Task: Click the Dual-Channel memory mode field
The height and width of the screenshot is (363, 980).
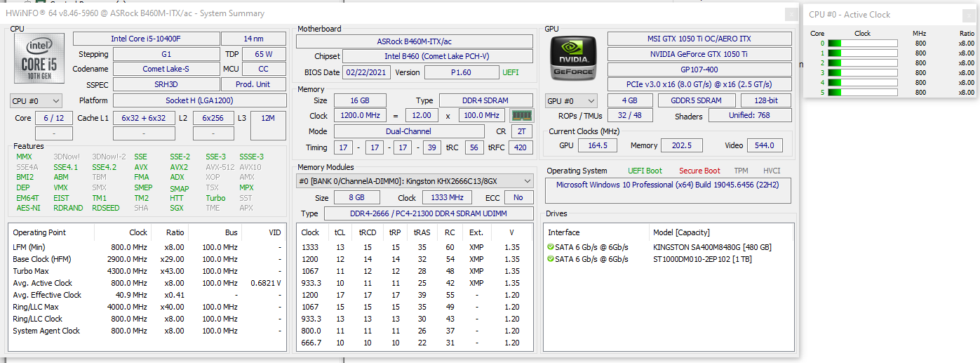Action: [409, 131]
